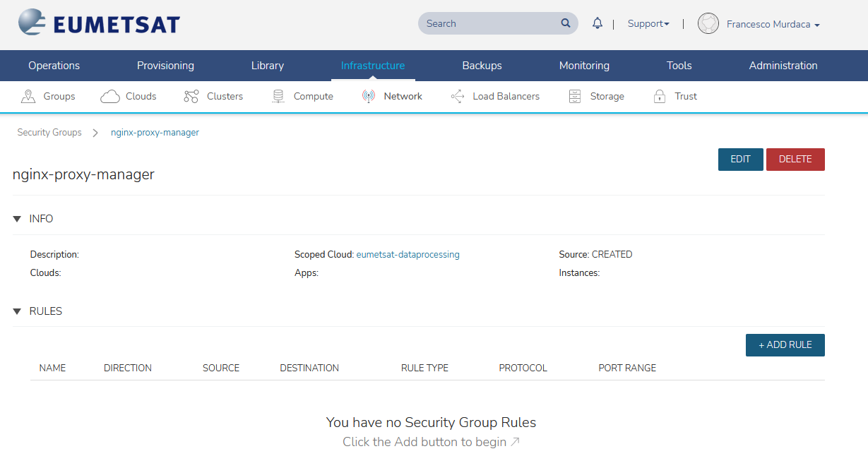The image size is (868, 468).
Task: Click the Load Balancers icon
Action: point(457,97)
